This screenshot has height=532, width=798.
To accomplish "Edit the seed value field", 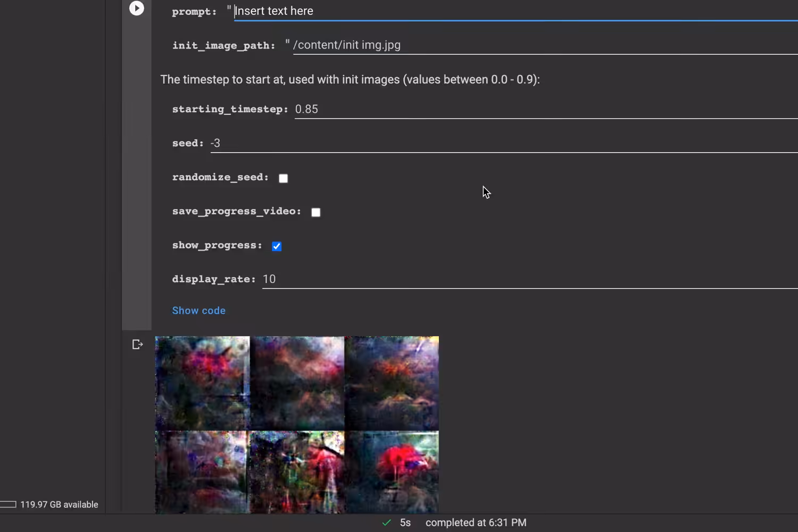I will coord(504,143).
